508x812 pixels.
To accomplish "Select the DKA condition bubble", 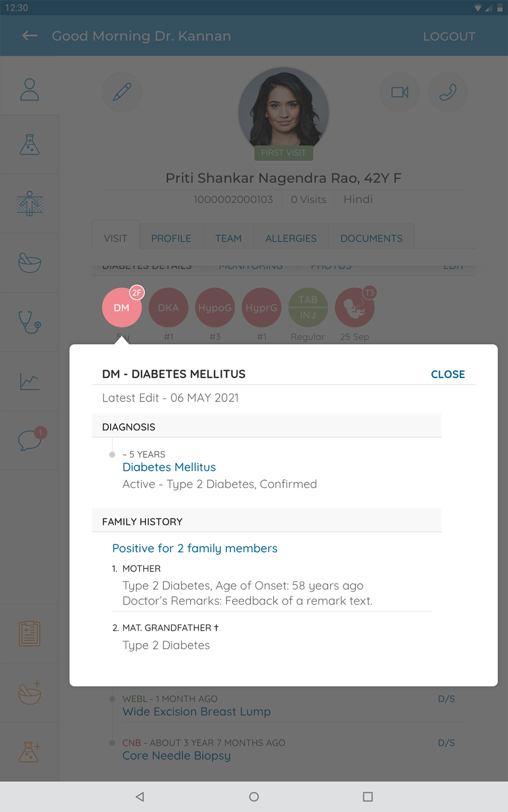I will (x=168, y=308).
